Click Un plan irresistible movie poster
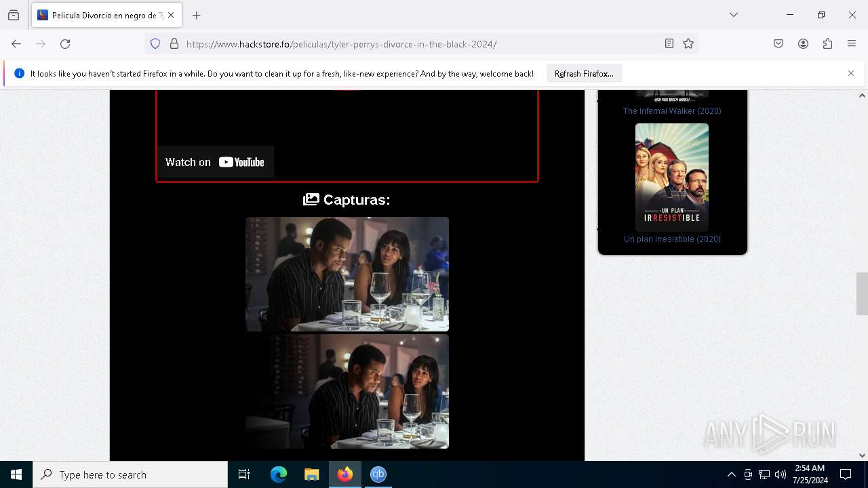This screenshot has width=868, height=488. point(672,177)
